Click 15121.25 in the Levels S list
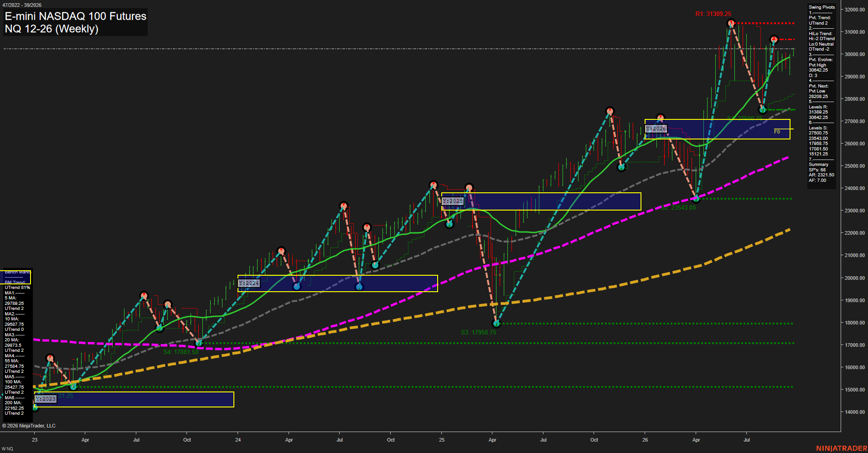The image size is (868, 453). (x=818, y=154)
